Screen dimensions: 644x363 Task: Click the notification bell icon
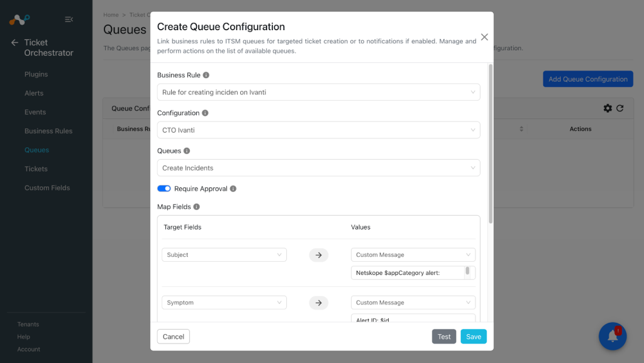coord(613,336)
